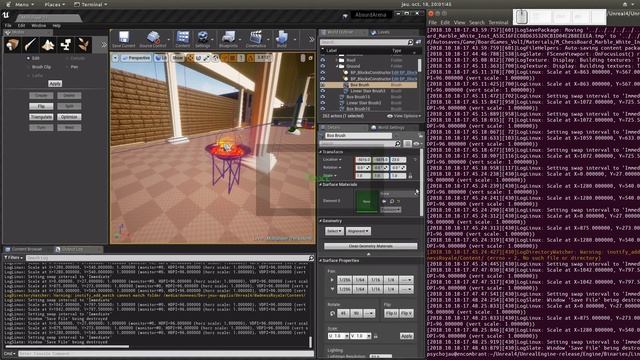Open the Lit view mode menu
Image resolution: width=640 pixels, height=360 pixels.
pos(161,58)
